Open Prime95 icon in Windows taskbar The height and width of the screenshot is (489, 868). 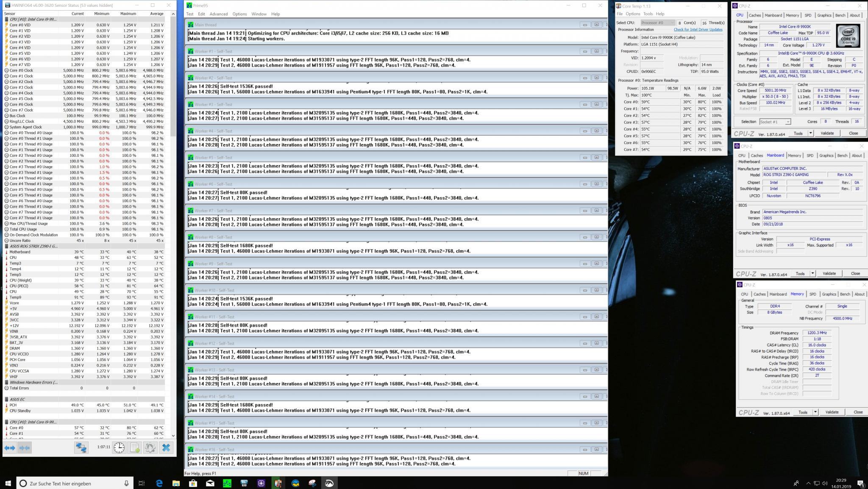click(x=227, y=483)
